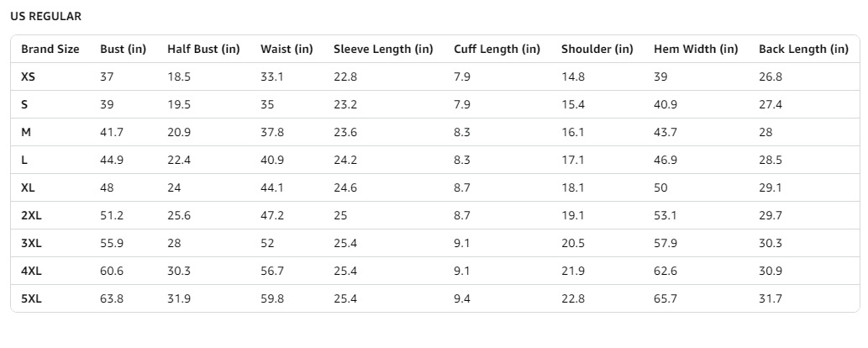The image size is (868, 348).
Task: Click the Back Length (in) header
Action: [x=803, y=49]
